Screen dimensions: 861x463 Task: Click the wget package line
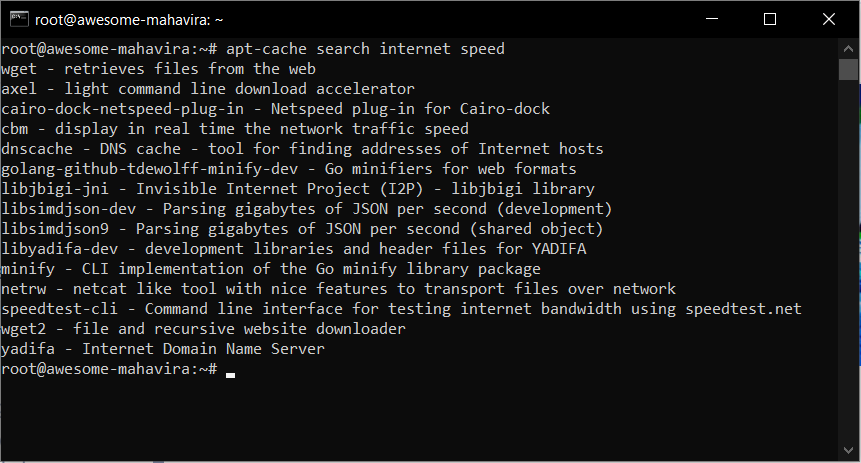159,69
